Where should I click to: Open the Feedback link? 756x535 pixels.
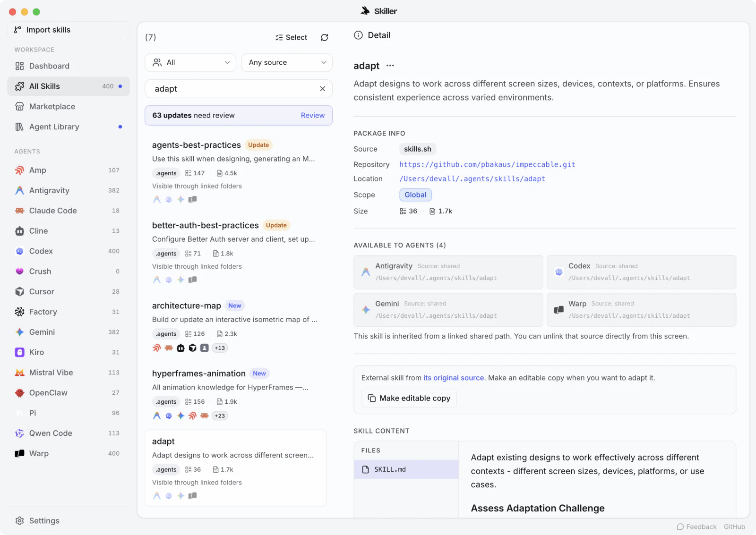tap(697, 527)
